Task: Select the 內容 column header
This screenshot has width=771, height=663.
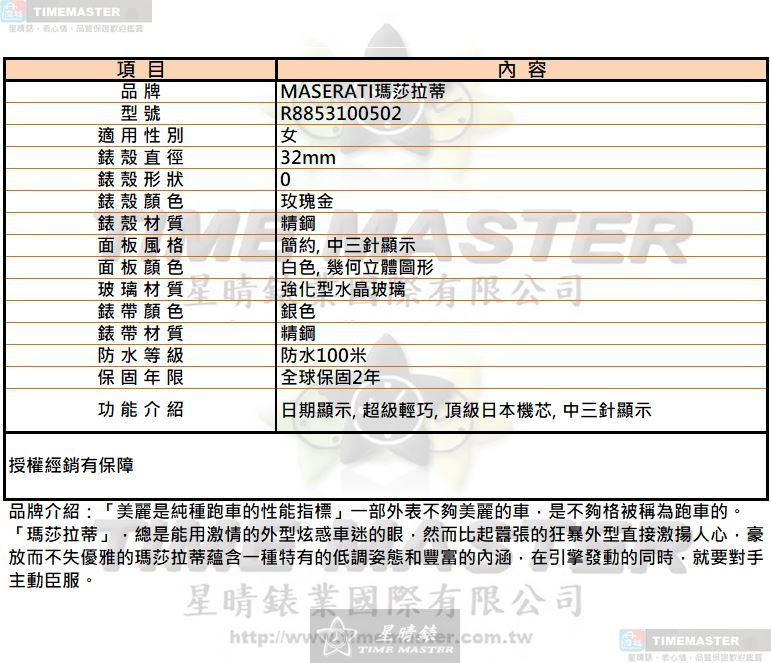Action: pyautogui.click(x=521, y=69)
